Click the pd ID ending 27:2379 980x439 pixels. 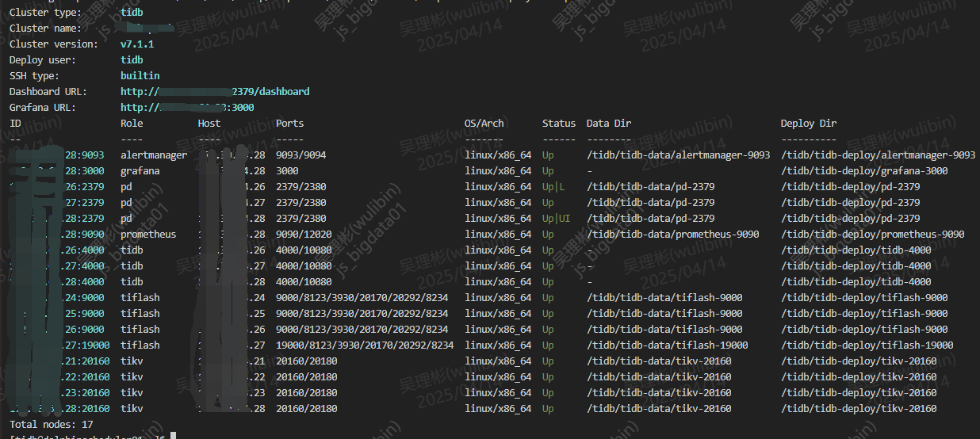[x=57, y=203]
